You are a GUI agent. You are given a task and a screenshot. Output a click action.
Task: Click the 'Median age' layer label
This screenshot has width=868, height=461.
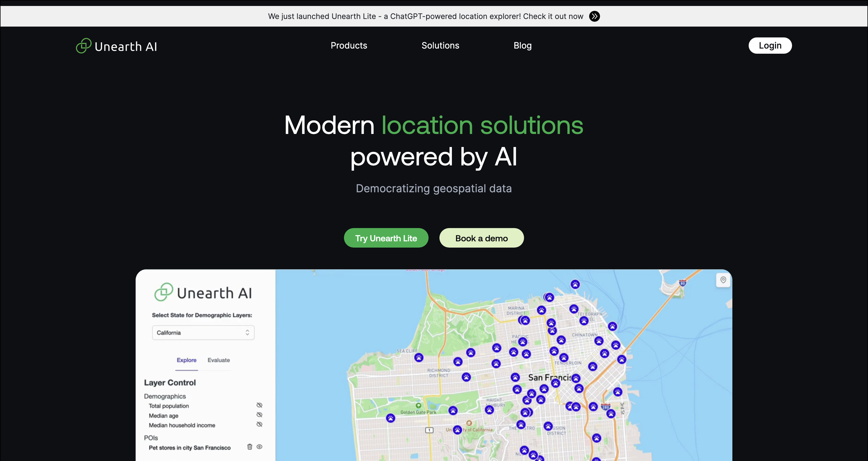163,415
